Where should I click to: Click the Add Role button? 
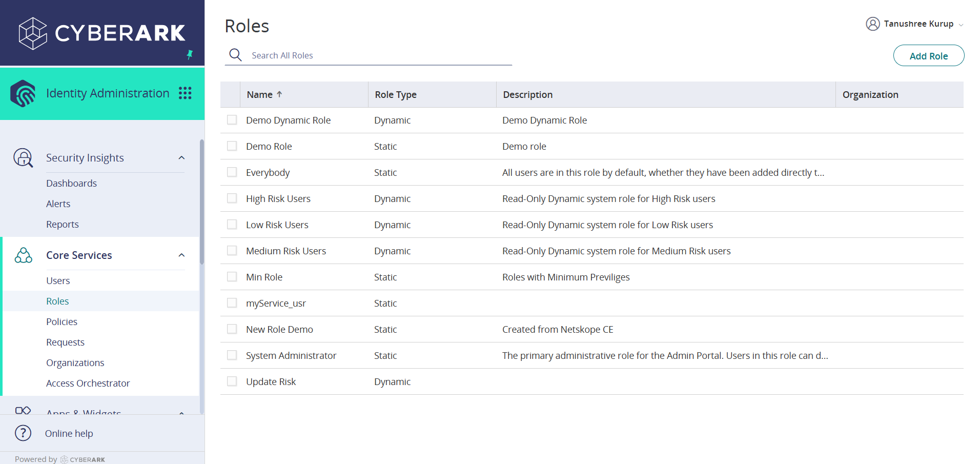tap(929, 56)
